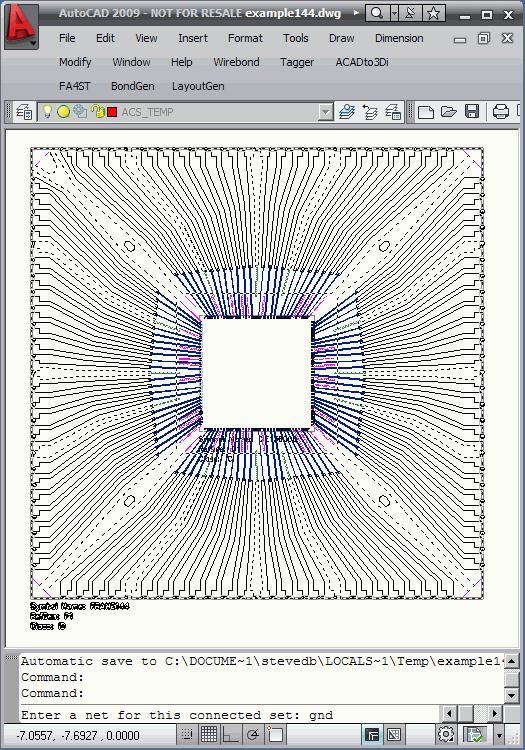Toggle Ortho Mode in the status bar
The height and width of the screenshot is (750, 525).
click(231, 734)
